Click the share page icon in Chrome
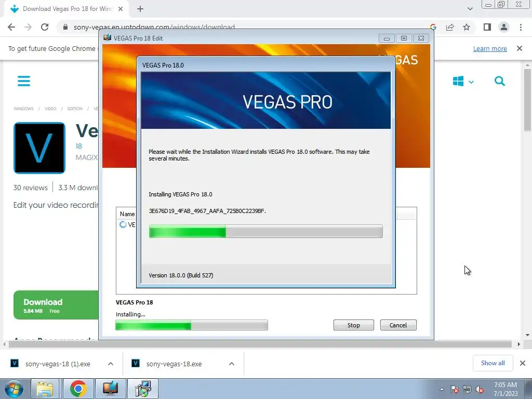532x399 pixels. tap(450, 27)
